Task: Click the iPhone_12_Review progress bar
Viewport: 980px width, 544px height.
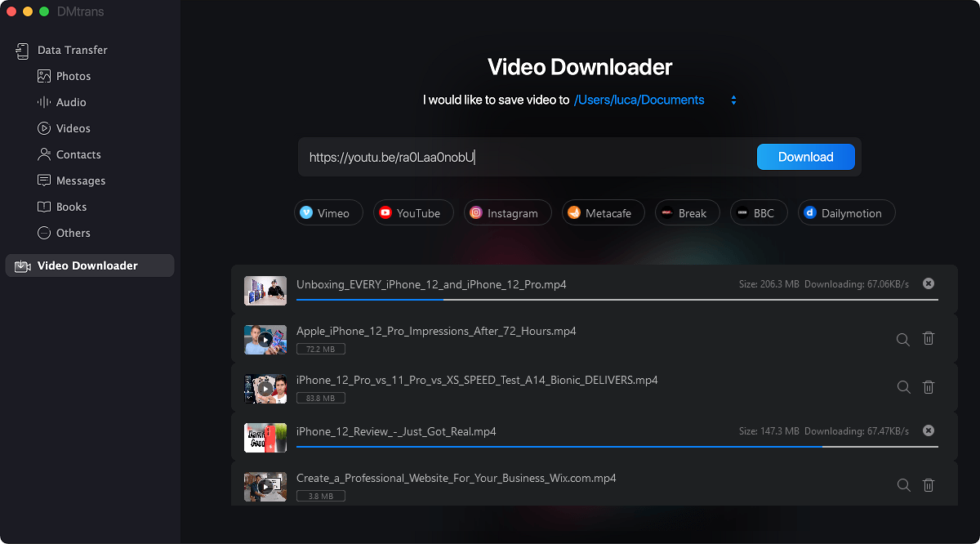Action: pos(617,447)
